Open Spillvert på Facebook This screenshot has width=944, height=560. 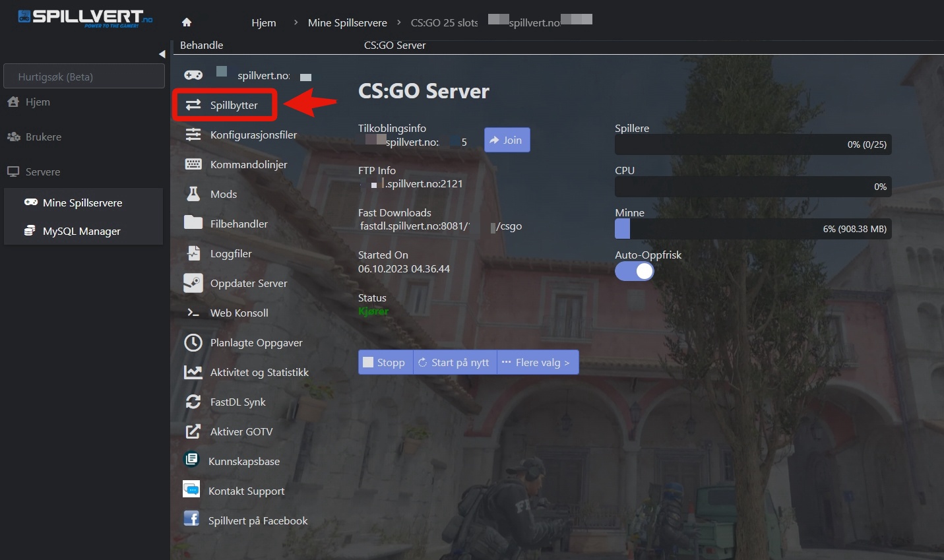click(x=258, y=521)
